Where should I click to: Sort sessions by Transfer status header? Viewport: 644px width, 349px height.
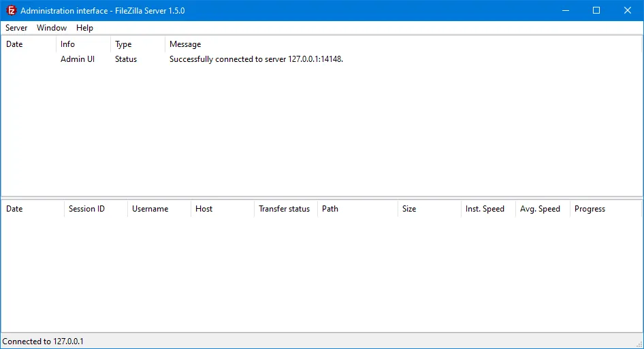coord(286,209)
